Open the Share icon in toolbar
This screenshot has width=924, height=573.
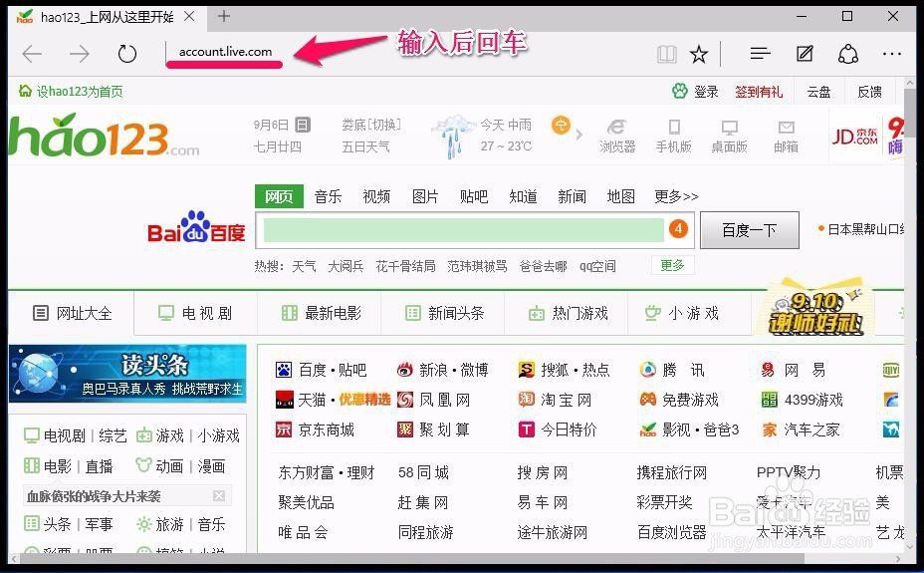(848, 54)
